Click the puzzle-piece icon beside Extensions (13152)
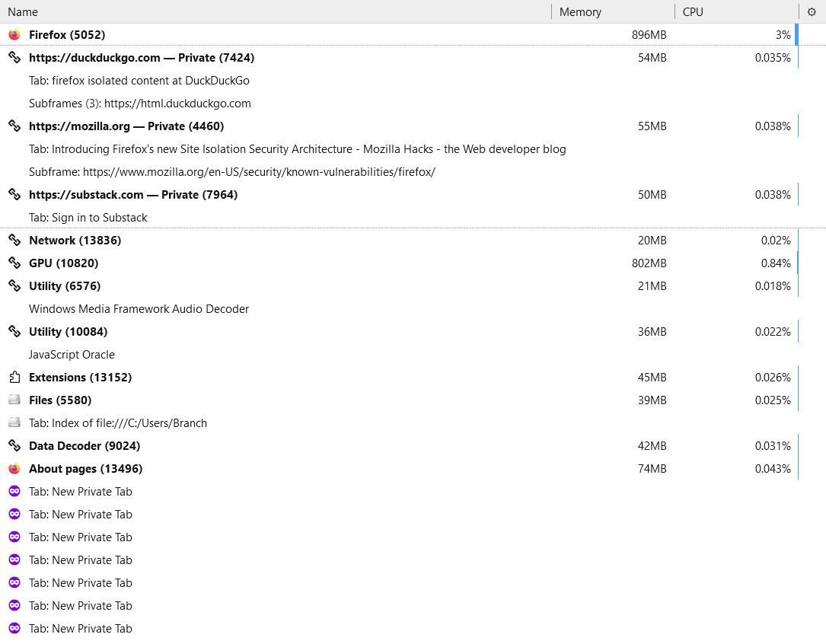Viewport: 826px width, 644px height. click(14, 377)
